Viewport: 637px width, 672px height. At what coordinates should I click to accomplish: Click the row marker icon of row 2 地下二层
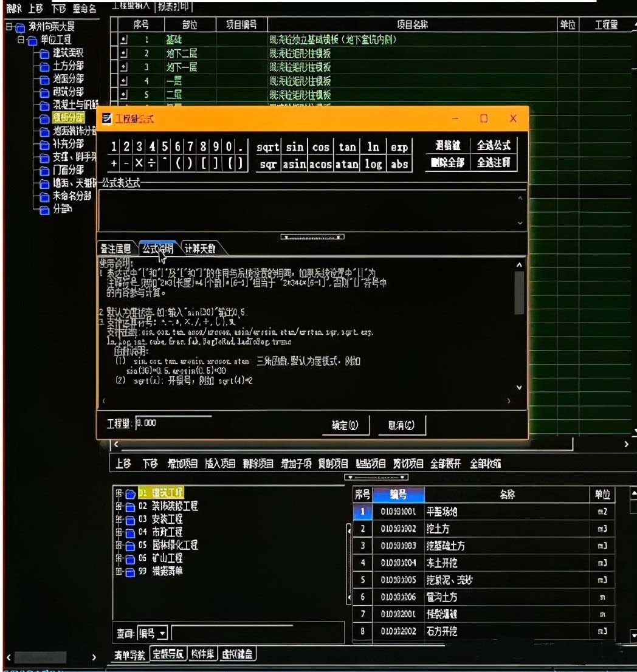[x=123, y=53]
